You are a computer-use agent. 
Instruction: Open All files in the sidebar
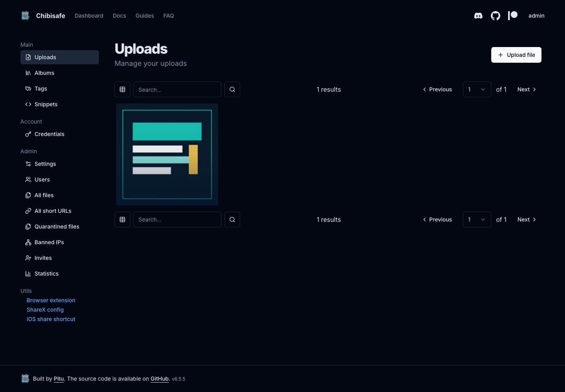60,195
